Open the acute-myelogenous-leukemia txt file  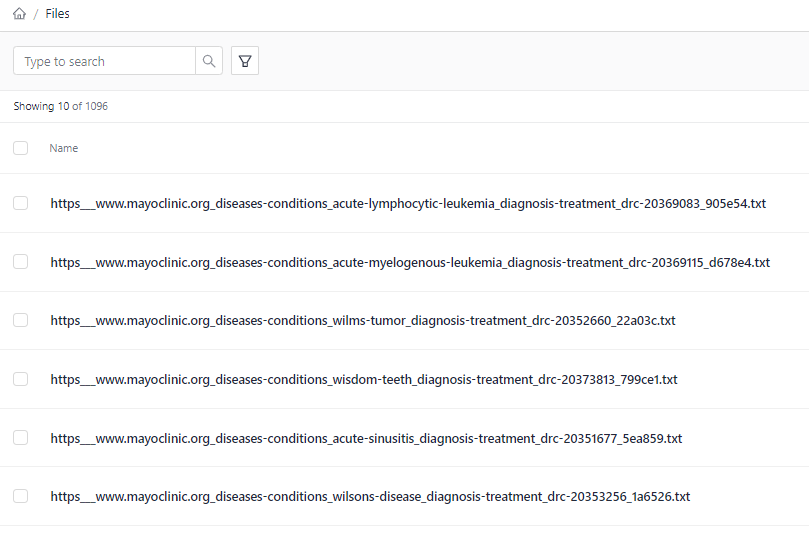410,263
